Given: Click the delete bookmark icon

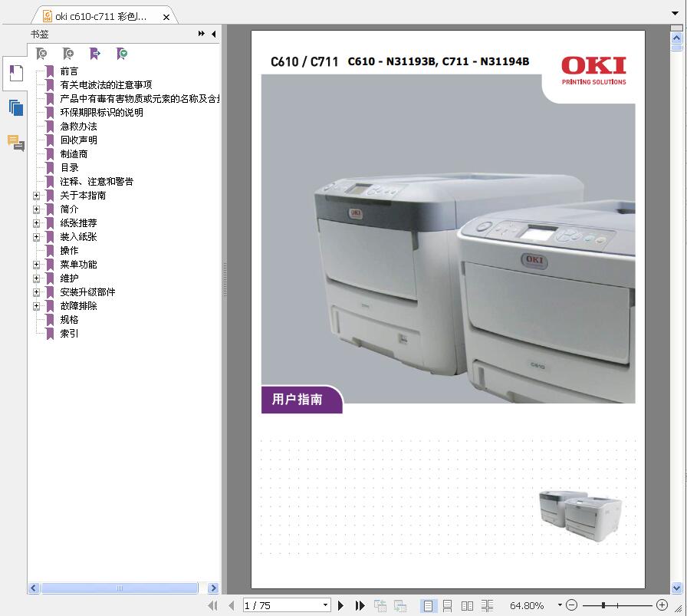Looking at the screenshot, I should coord(41,54).
